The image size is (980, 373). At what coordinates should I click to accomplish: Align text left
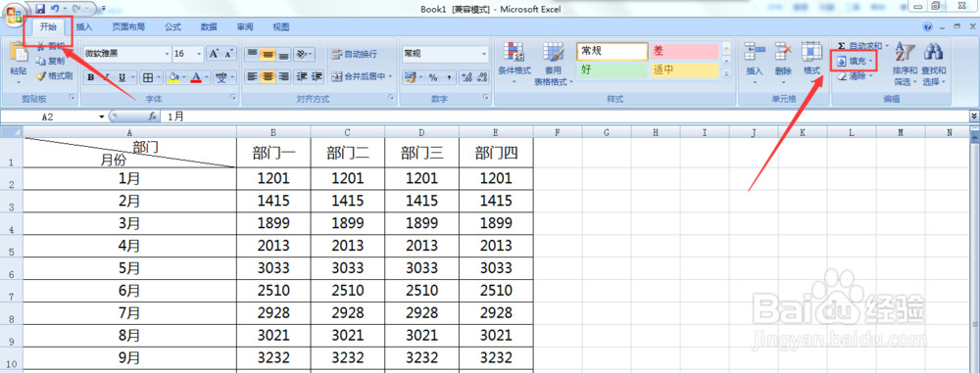[252, 76]
